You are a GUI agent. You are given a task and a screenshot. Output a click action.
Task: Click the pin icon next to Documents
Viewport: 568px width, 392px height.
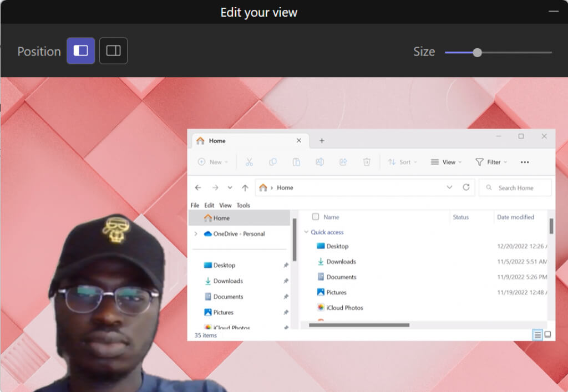tap(286, 297)
